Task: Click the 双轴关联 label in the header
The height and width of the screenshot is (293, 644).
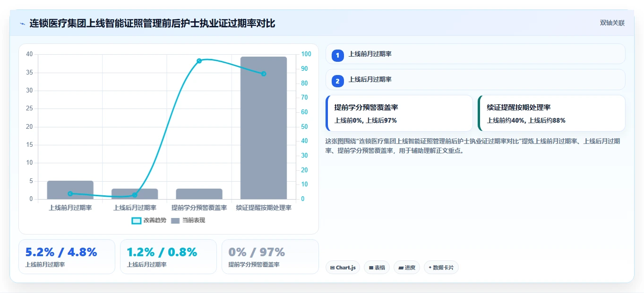Action: click(x=612, y=23)
